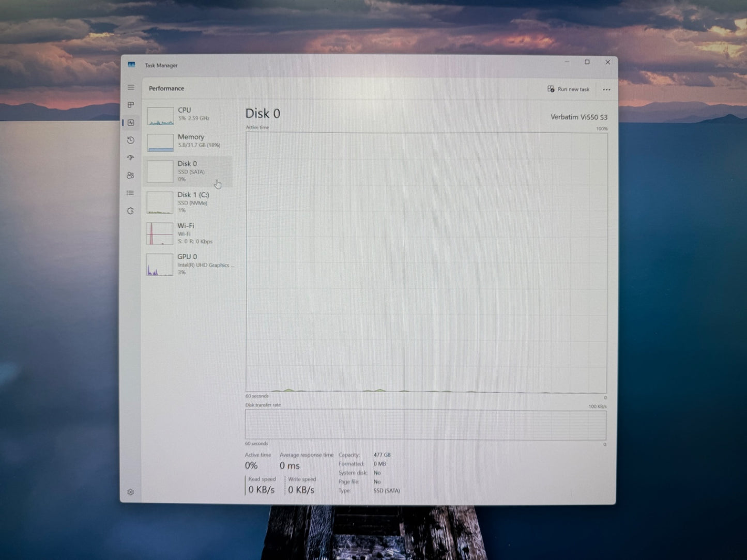Select the Performance sidebar icon
Image resolution: width=747 pixels, height=560 pixels.
click(x=130, y=123)
